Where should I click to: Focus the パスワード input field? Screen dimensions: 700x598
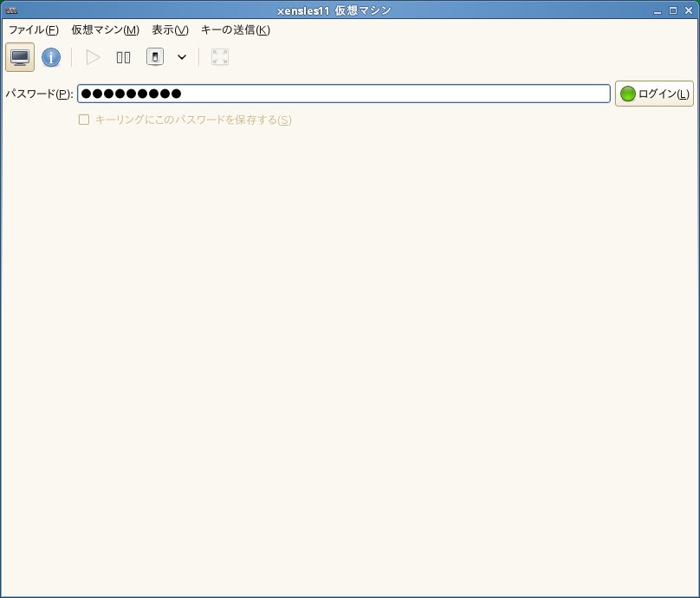[x=344, y=94]
